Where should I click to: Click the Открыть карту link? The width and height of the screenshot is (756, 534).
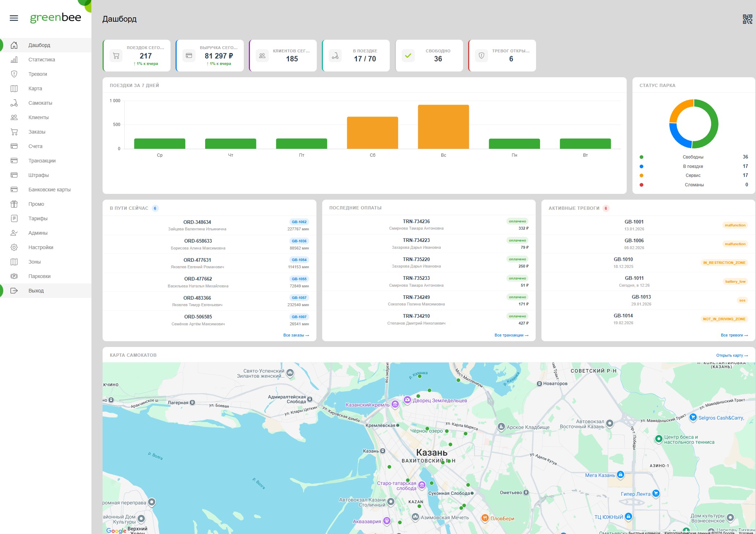[732, 356]
